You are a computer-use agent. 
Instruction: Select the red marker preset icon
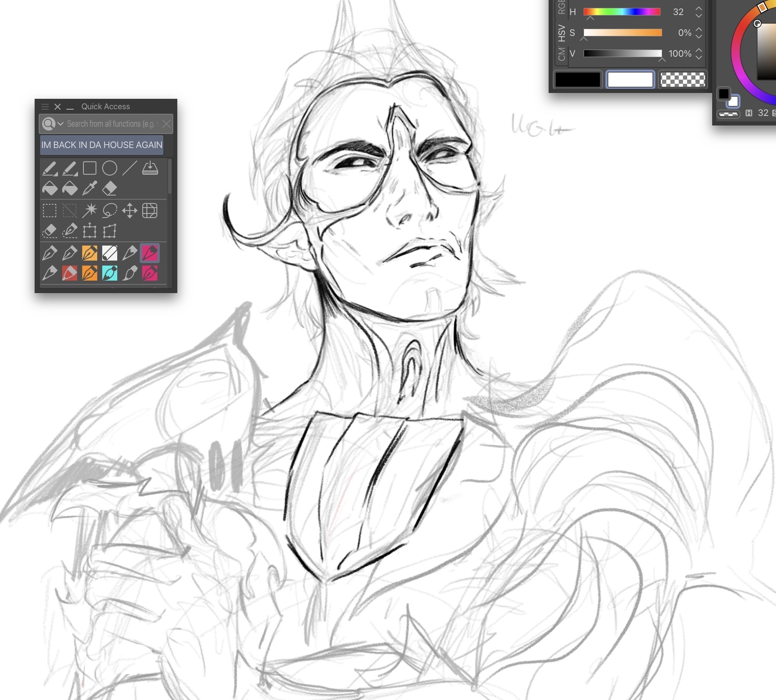coord(70,273)
